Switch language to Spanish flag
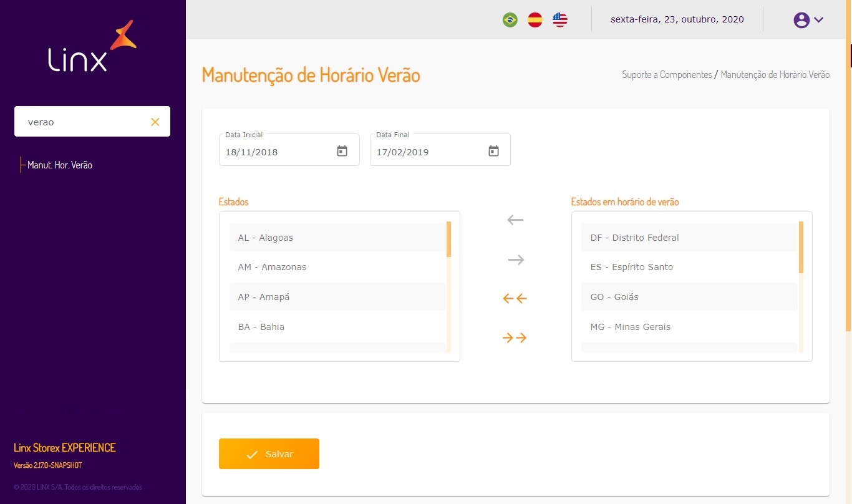This screenshot has height=504, width=852. pos(535,20)
